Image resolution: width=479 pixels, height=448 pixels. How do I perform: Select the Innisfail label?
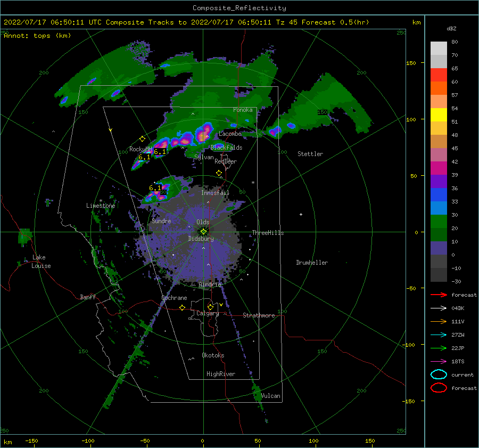215,193
